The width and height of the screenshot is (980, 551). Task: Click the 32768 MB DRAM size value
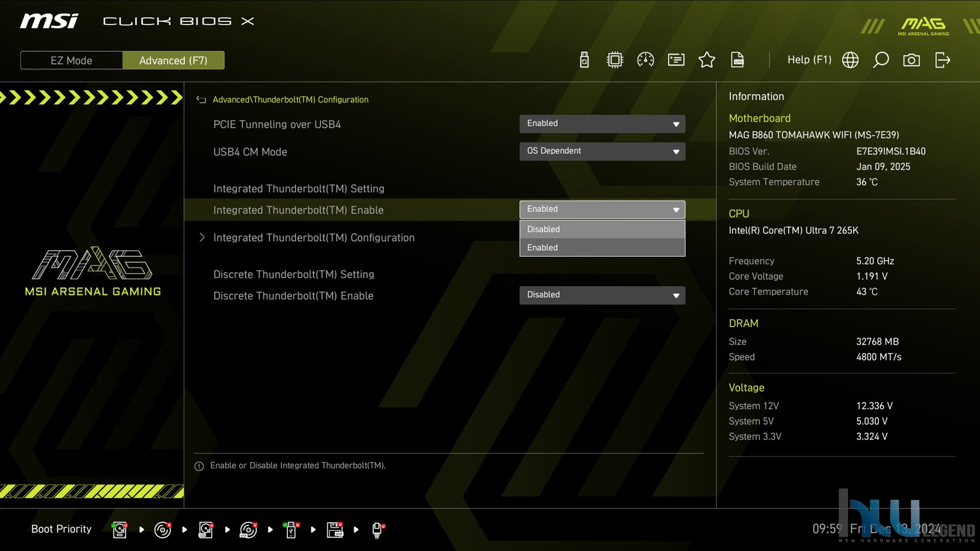(x=877, y=341)
